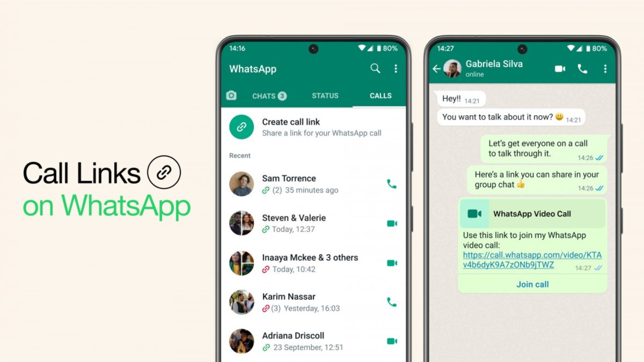The image size is (644, 362).
Task: Select the STATUS tab on main screen
Action: point(325,96)
